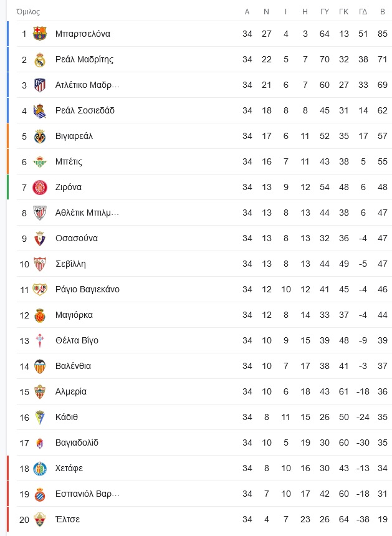Click the Athletic Bilbao crest
The height and width of the screenshot is (536, 392).
click(40, 213)
